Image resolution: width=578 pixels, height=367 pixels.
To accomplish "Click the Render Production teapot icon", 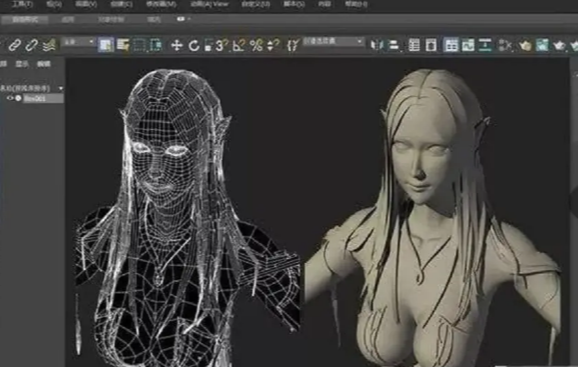I will (x=559, y=45).
